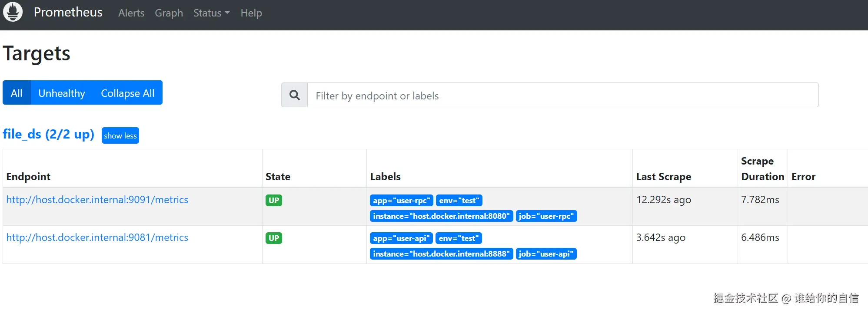868x313 pixels.
Task: Open the Status dropdown menu
Action: click(x=211, y=13)
